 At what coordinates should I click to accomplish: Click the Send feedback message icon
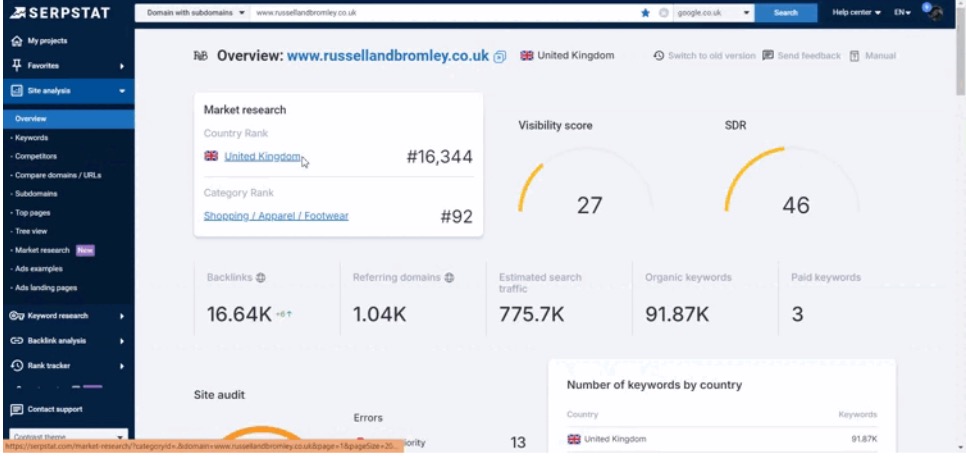[x=768, y=55]
